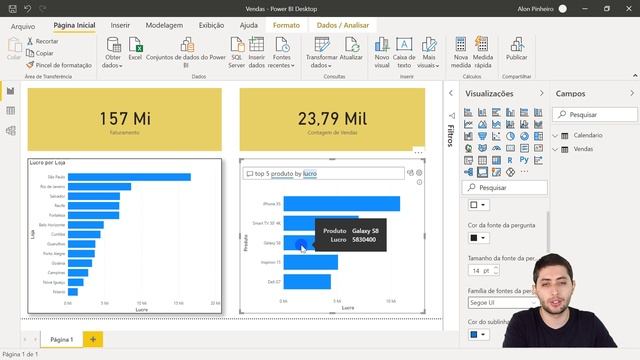
Task: Create a Medida rápida
Action: tap(483, 52)
